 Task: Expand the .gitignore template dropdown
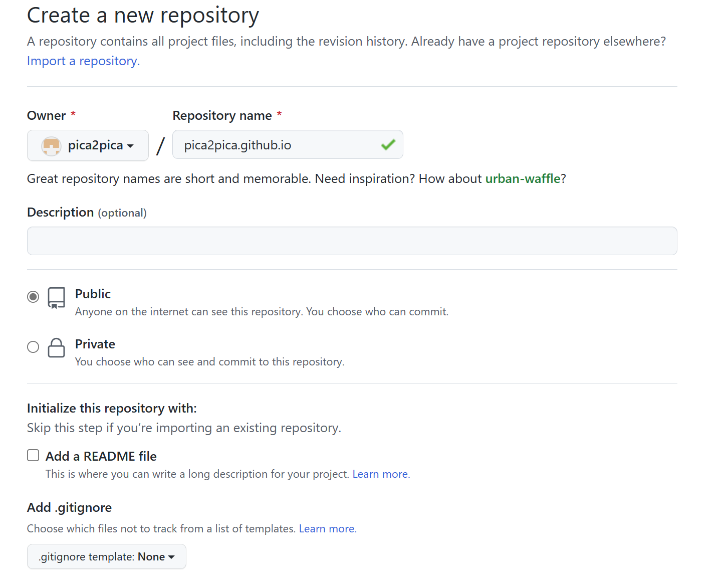point(106,556)
